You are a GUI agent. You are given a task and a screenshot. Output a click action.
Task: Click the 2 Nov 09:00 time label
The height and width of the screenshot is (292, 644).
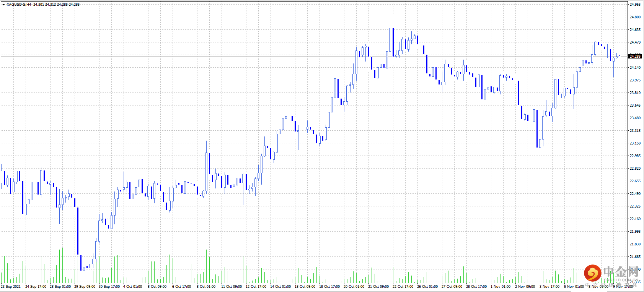pos(525,287)
